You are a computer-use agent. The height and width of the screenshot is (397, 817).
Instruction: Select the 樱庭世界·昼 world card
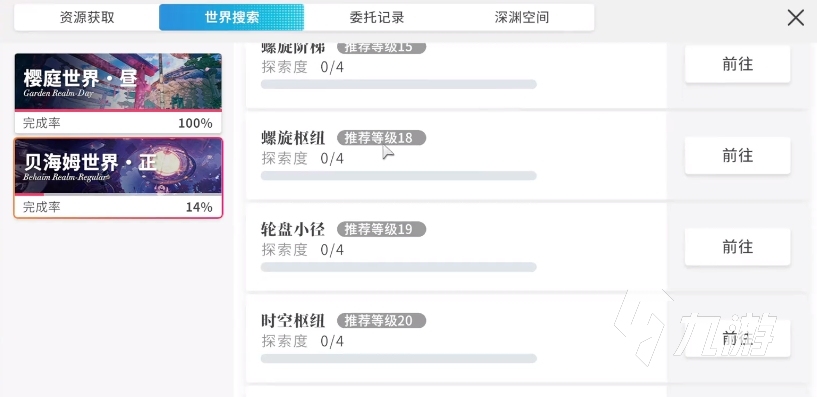coord(118,93)
